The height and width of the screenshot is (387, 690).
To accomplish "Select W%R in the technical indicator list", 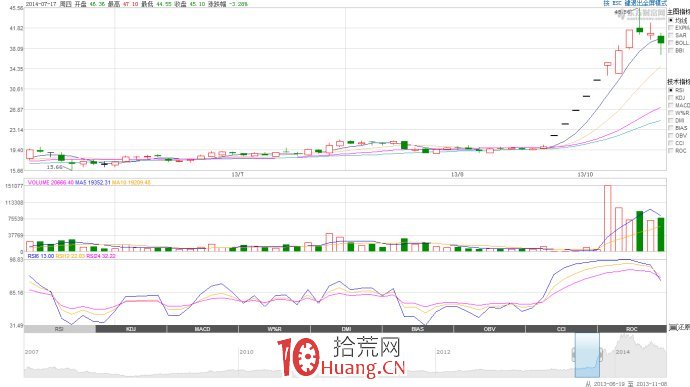I will [671, 113].
